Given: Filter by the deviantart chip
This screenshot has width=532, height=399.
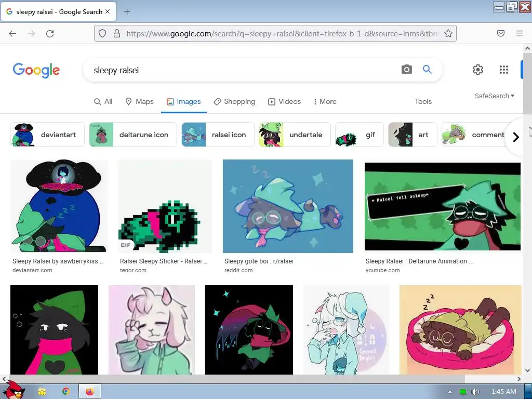Looking at the screenshot, I should coord(47,135).
